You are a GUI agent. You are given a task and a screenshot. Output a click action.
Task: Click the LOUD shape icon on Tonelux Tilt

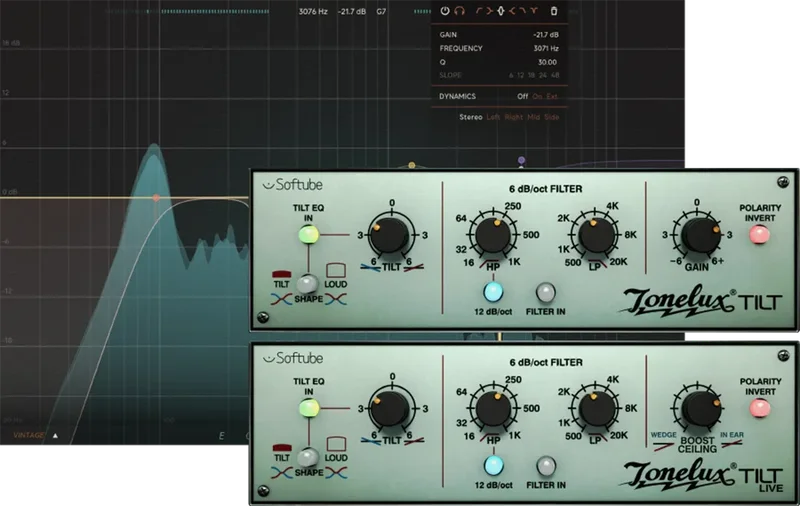coord(336,270)
